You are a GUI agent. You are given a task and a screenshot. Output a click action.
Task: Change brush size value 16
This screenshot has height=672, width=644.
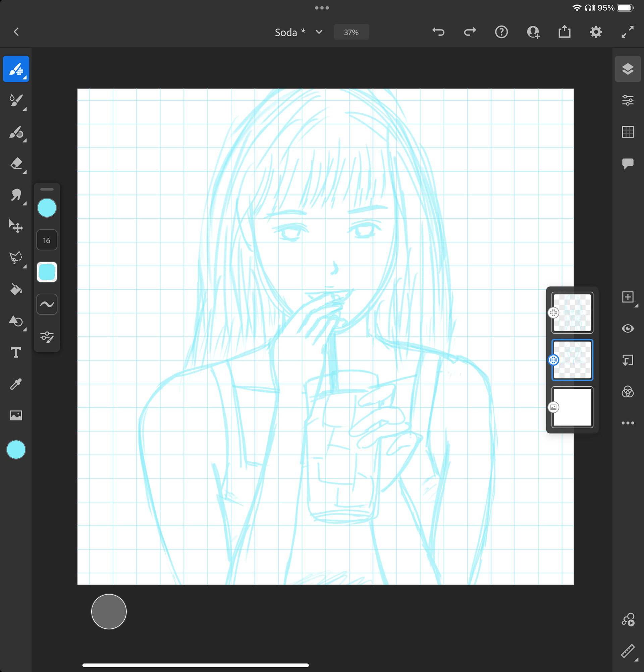tap(47, 240)
